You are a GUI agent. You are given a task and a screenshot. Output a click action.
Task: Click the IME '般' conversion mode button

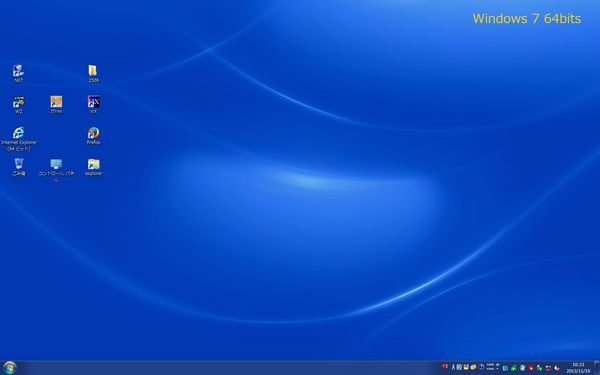[x=459, y=367]
